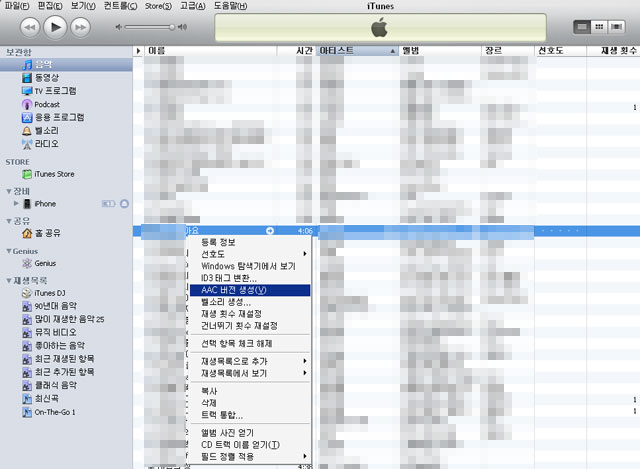
Task: Collapse the 장비 devices section
Action: click(x=9, y=191)
